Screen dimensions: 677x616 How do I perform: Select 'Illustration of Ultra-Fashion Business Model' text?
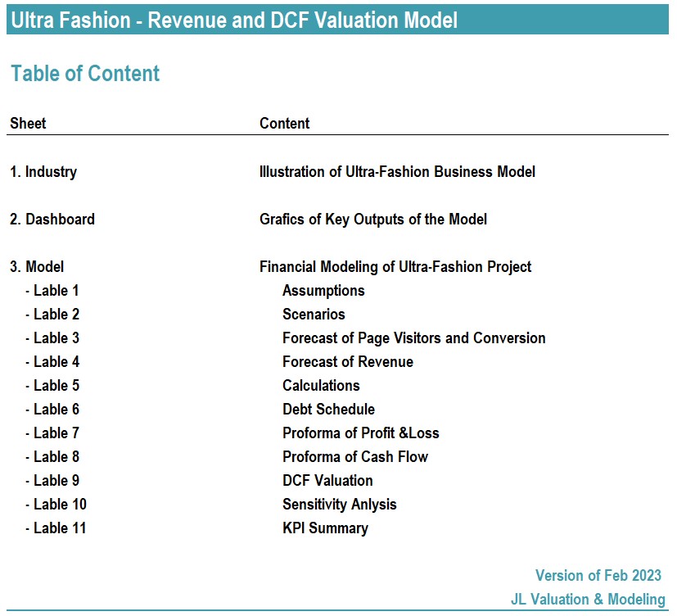pyautogui.click(x=397, y=171)
